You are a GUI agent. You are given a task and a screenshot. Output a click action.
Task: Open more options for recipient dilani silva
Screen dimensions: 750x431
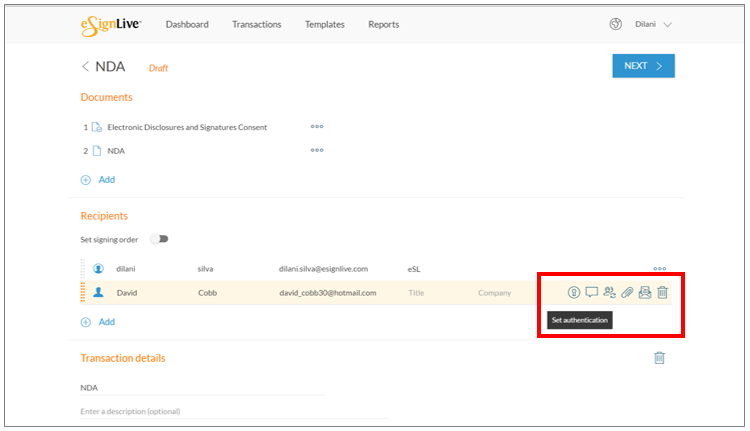(x=660, y=268)
